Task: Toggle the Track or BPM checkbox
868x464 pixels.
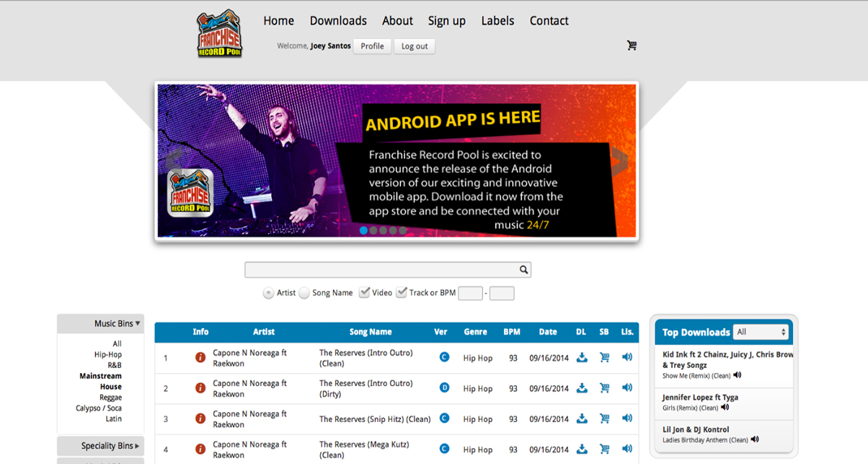Action: pyautogui.click(x=402, y=292)
